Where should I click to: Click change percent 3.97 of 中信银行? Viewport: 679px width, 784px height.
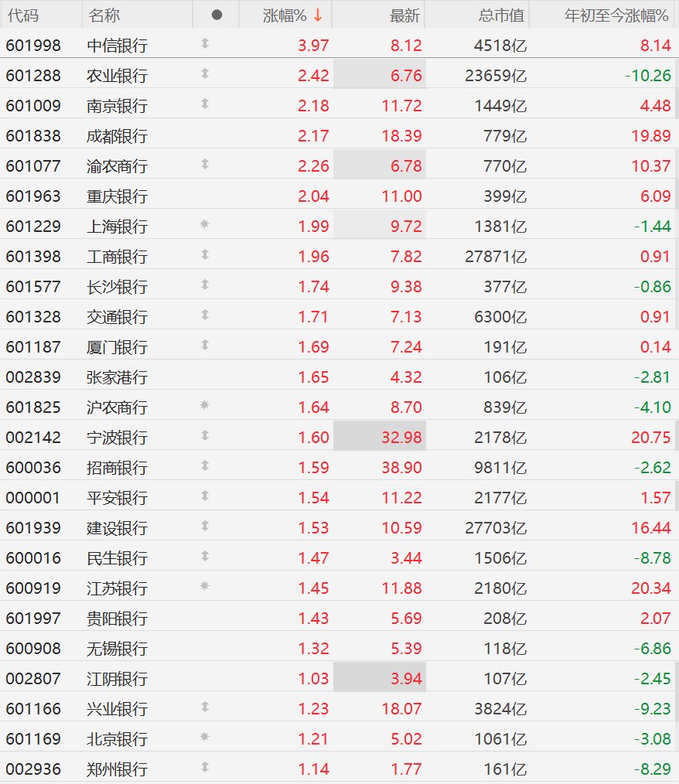point(313,46)
